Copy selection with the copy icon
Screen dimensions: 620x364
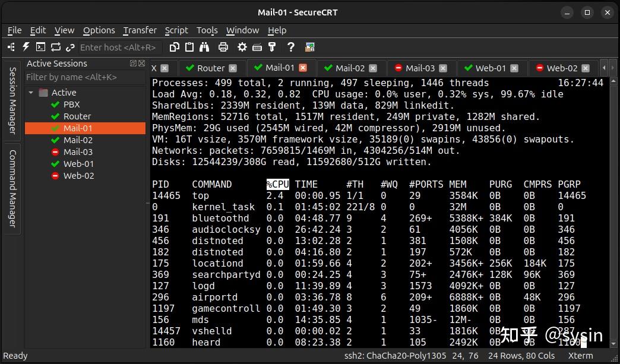pos(173,48)
